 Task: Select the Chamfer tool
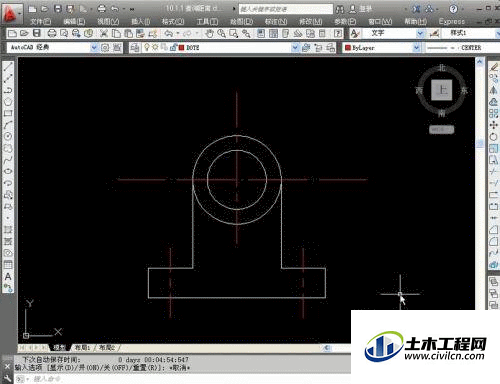(494, 230)
